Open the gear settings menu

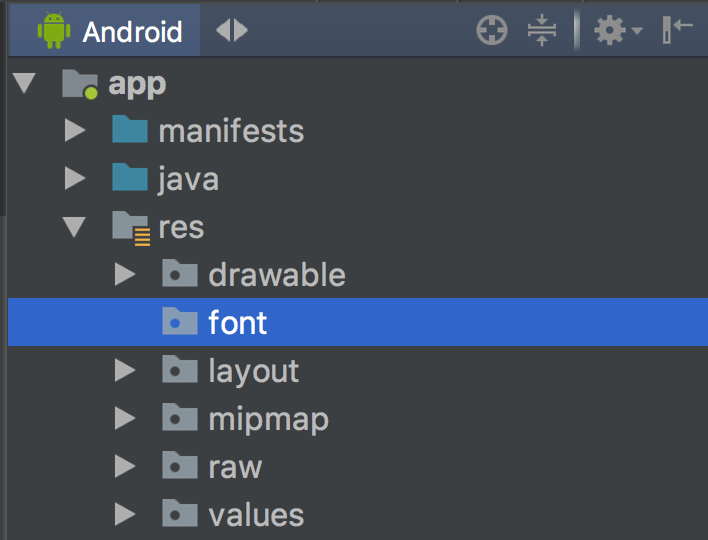click(x=610, y=30)
